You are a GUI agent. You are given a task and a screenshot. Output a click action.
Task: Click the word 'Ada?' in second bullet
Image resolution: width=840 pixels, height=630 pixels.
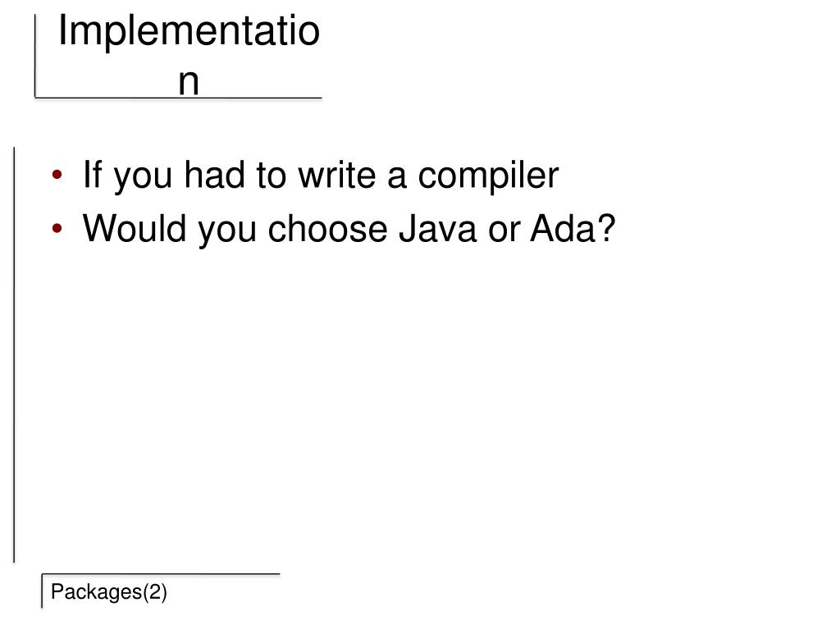coord(573,229)
